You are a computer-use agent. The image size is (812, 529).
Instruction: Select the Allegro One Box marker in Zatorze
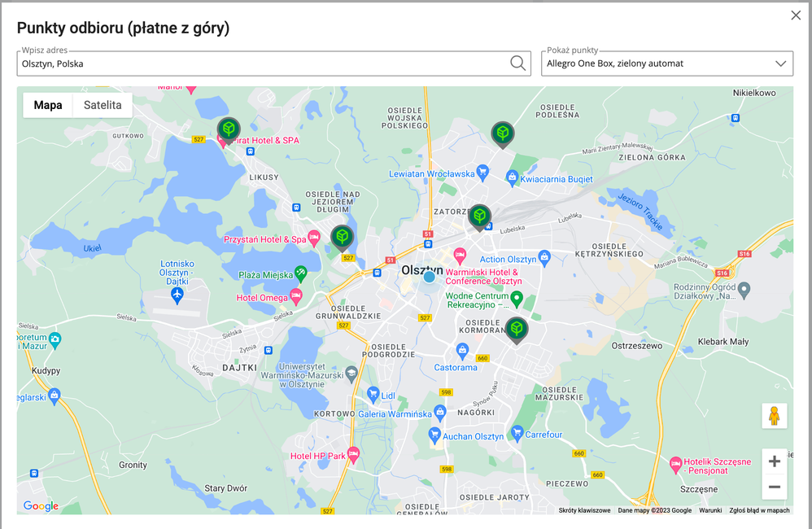click(x=479, y=216)
